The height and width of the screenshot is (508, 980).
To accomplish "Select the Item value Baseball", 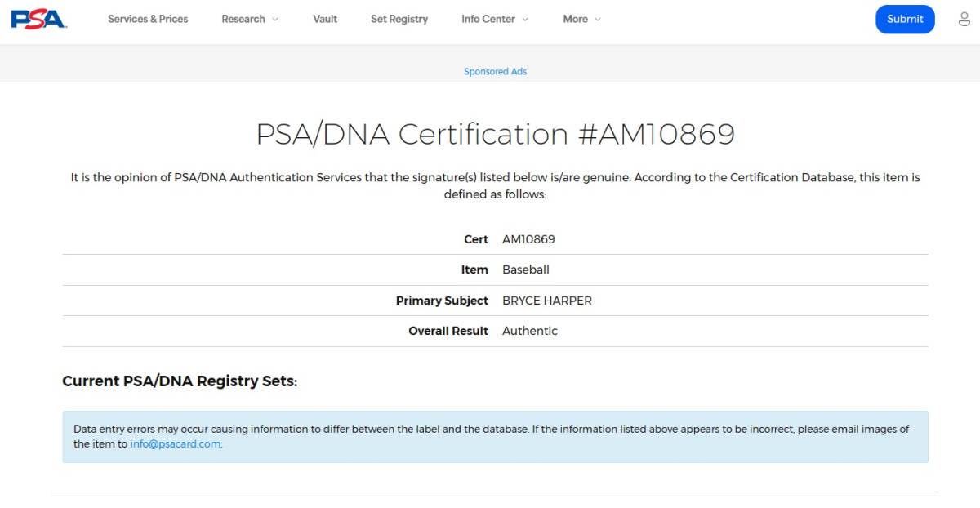I will [x=526, y=270].
